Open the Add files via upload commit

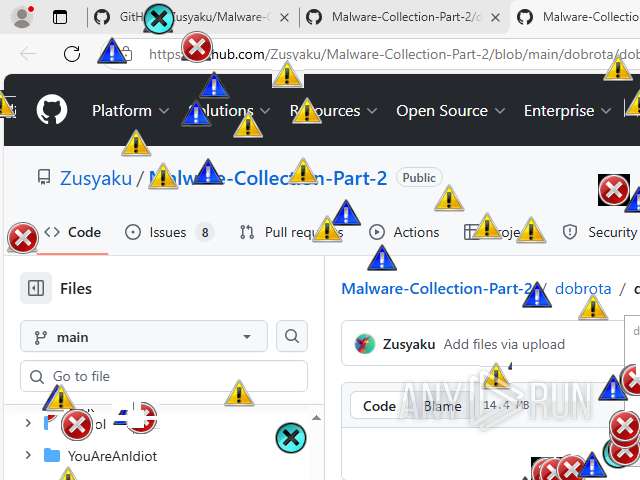pos(504,344)
